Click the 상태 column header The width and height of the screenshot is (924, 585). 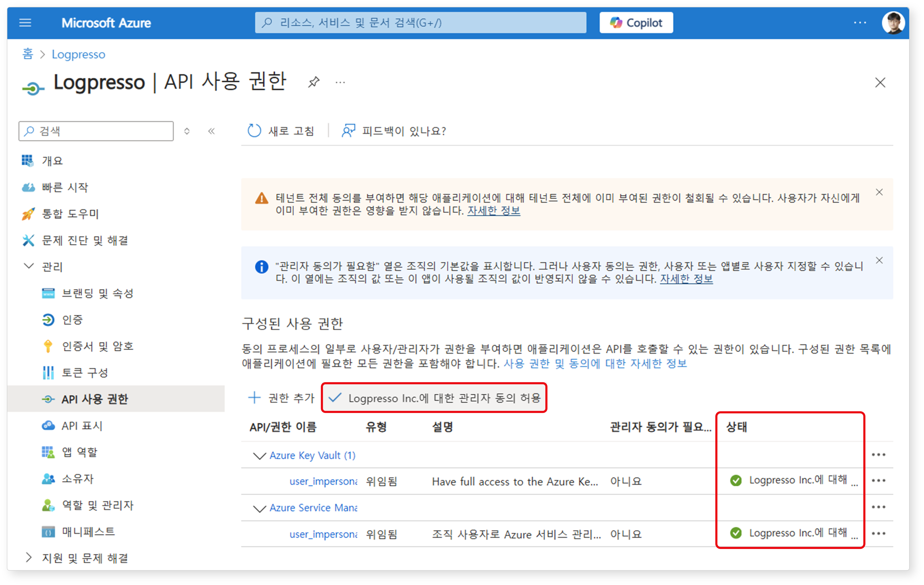[736, 427]
